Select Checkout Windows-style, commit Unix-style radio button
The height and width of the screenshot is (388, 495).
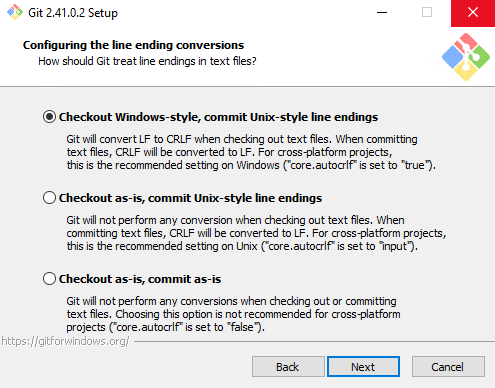click(49, 117)
